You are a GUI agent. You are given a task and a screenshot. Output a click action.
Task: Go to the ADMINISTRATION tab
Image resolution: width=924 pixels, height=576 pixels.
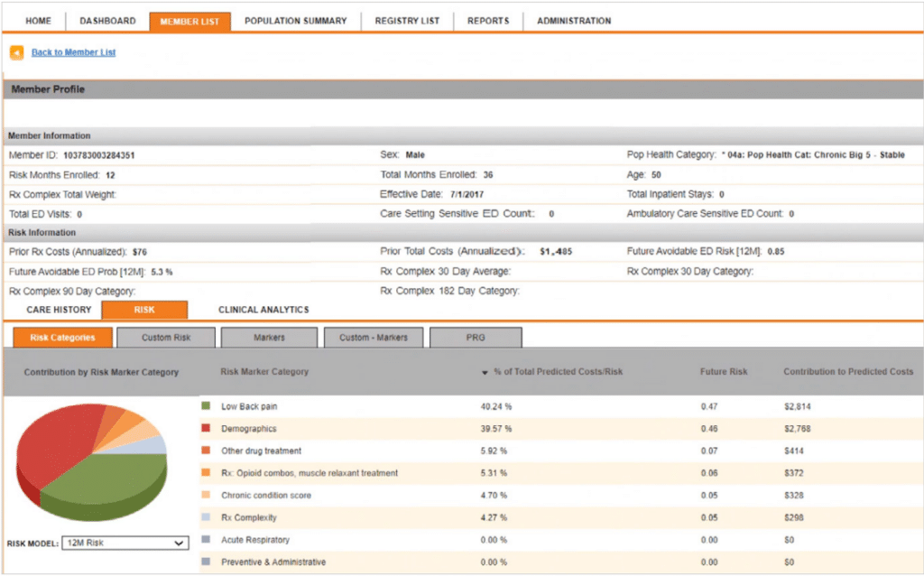(574, 21)
